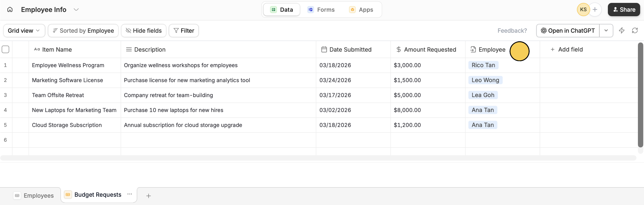Open the Sorted by Employee options

coord(83,31)
